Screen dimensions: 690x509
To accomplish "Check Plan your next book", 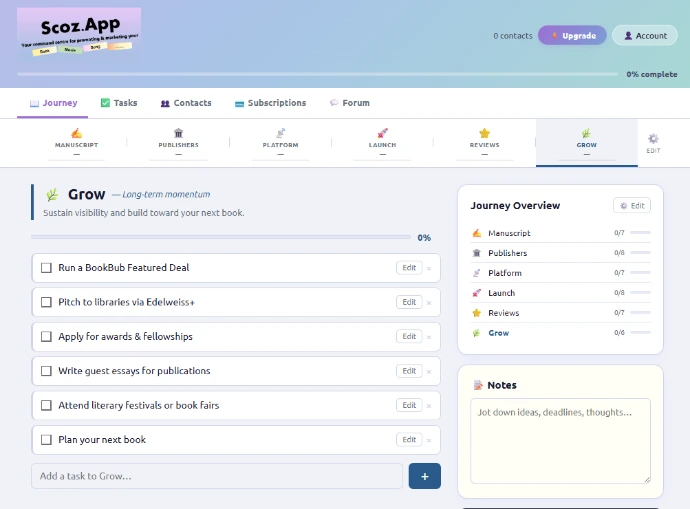I will 46,439.
